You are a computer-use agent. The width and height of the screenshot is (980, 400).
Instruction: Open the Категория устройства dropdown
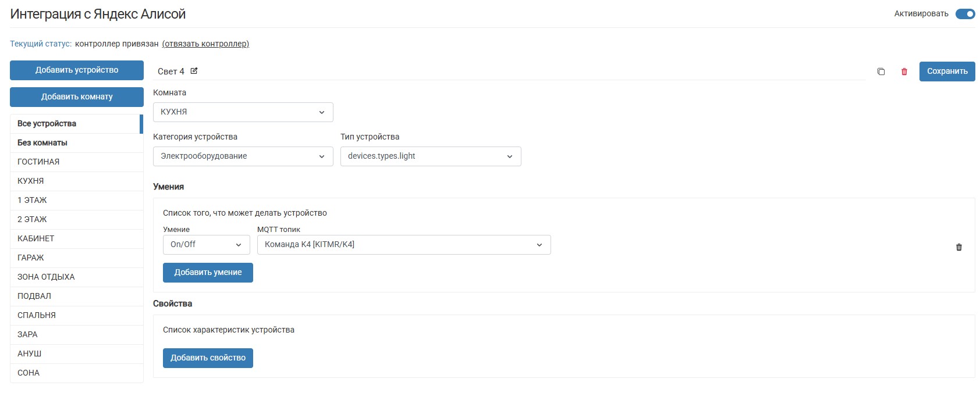243,156
